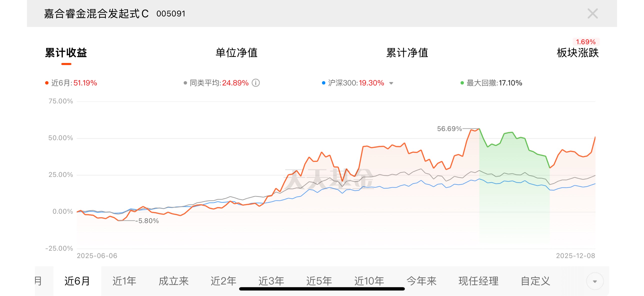Switch to the 单位净值 tab
The width and height of the screenshot is (644, 296).
(236, 53)
